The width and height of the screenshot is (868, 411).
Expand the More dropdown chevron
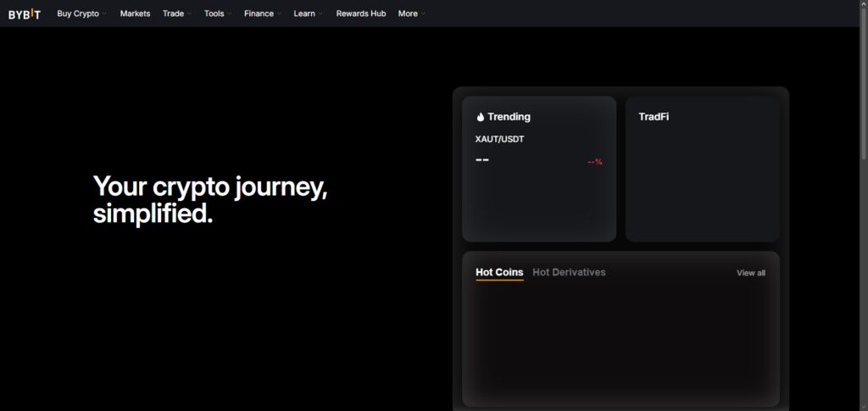pos(423,14)
